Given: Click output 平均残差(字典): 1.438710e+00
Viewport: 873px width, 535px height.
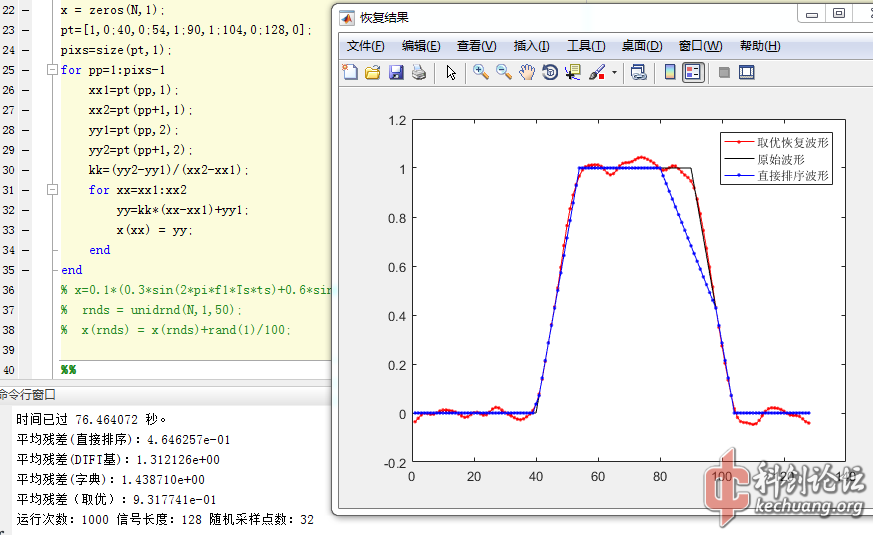Looking at the screenshot, I should coord(110,479).
